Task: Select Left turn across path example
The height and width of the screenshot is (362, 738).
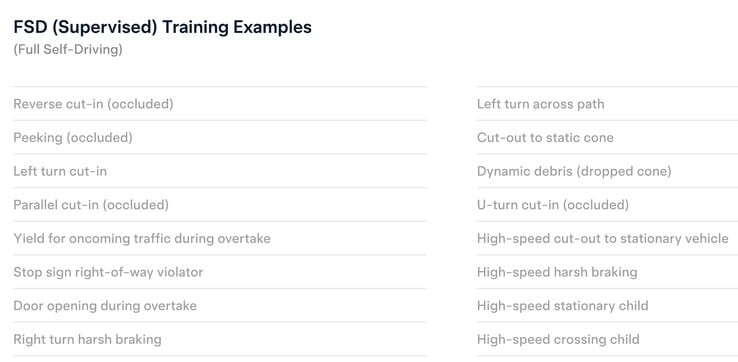Action: point(607,104)
